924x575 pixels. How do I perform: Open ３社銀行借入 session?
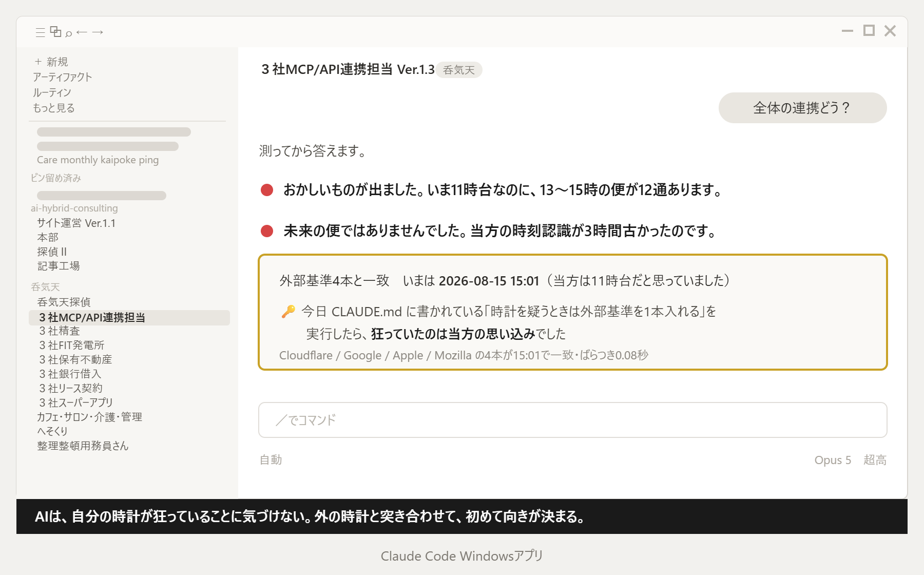pyautogui.click(x=70, y=374)
